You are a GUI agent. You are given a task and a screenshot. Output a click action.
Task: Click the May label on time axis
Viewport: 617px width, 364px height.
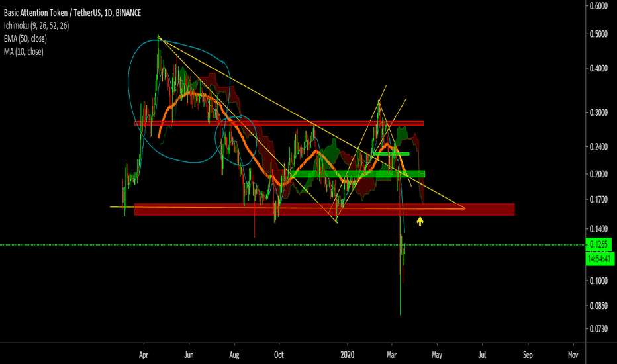437,355
